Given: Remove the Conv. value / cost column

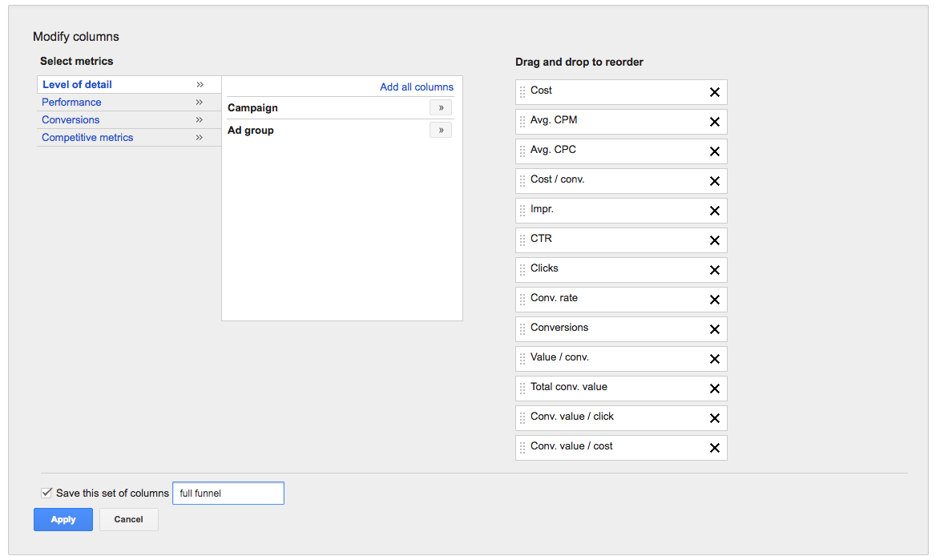Looking at the screenshot, I should point(714,447).
